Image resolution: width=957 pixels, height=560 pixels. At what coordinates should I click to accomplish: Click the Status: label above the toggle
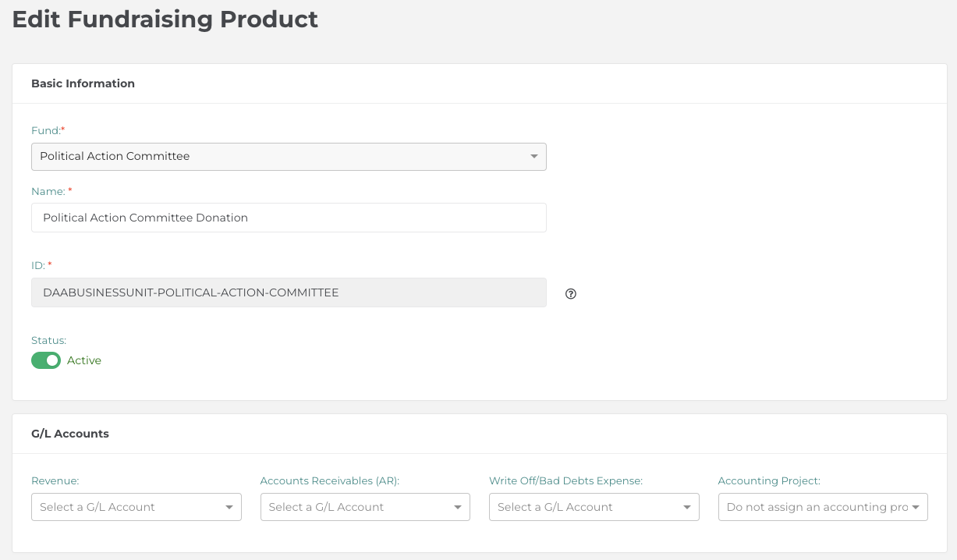pyautogui.click(x=48, y=340)
